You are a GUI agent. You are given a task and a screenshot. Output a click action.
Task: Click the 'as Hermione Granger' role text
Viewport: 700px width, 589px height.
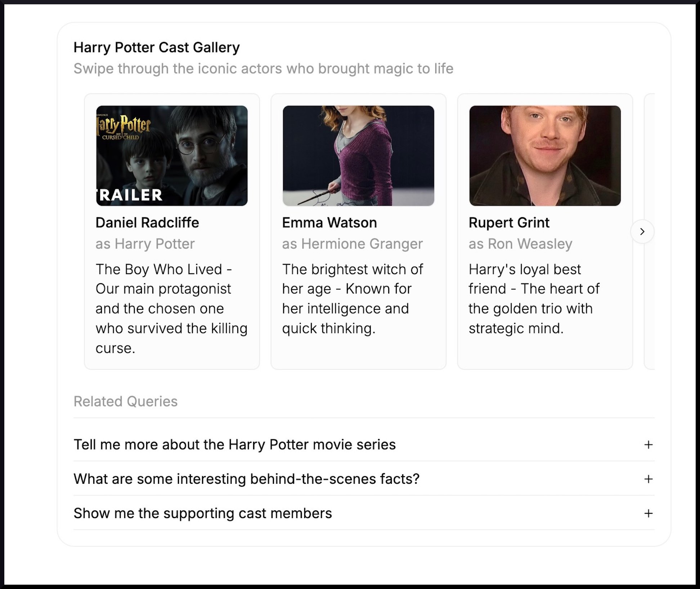(352, 244)
